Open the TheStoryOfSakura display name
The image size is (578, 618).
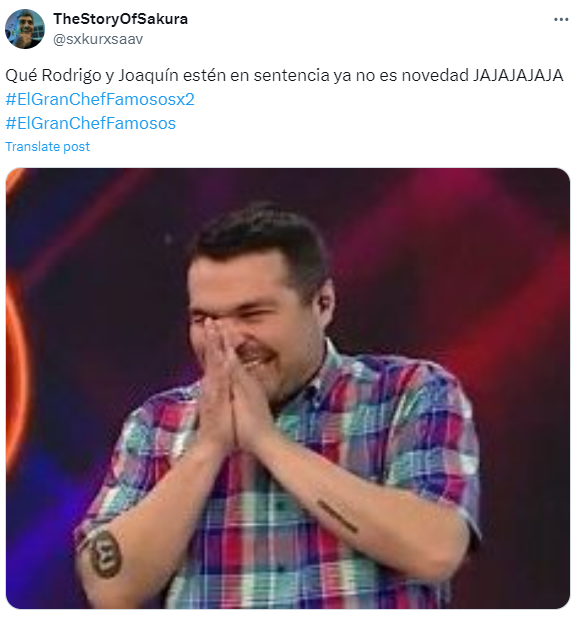[x=121, y=19]
